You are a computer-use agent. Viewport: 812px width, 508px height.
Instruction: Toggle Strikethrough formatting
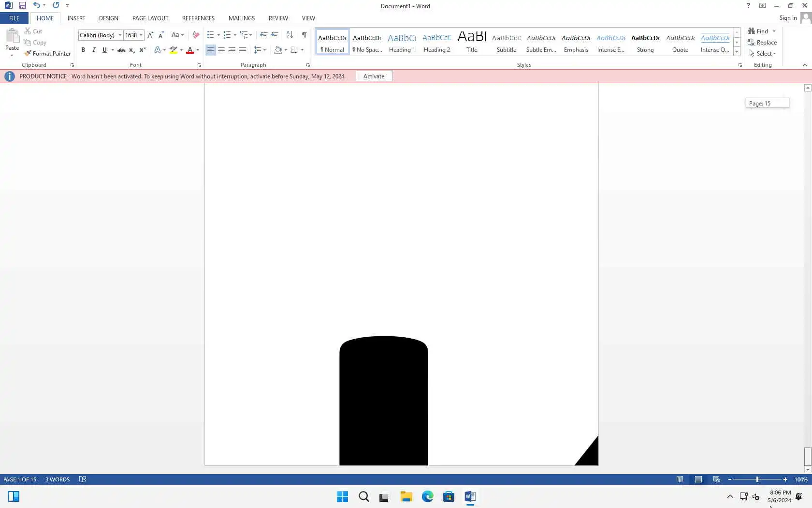[121, 50]
